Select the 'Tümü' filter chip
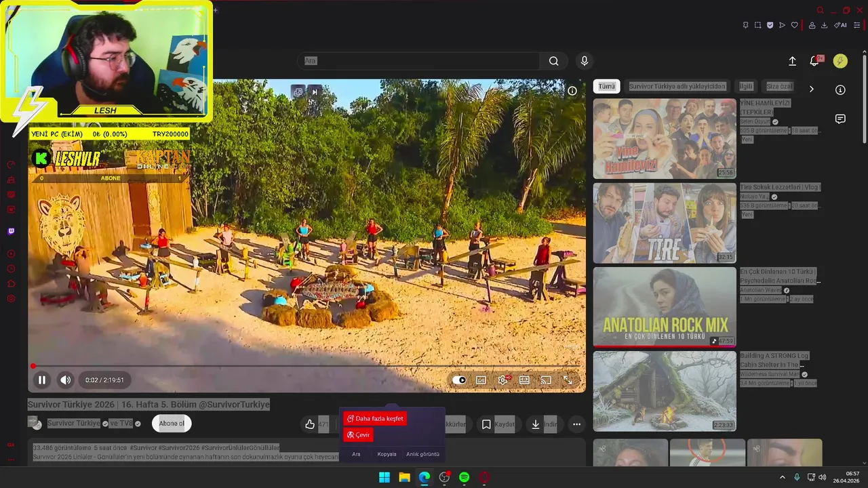Viewport: 868px width, 488px height. (606, 87)
